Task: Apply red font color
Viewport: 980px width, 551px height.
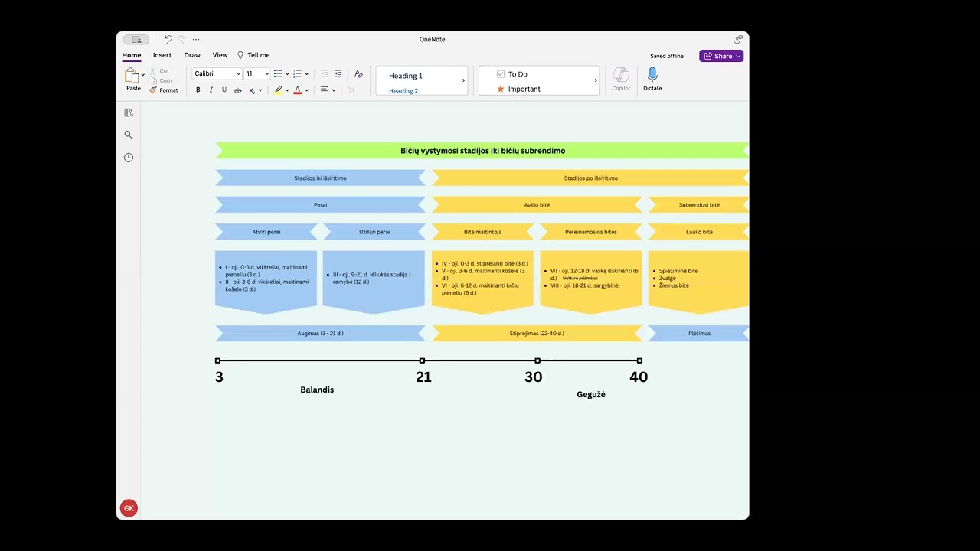Action: pyautogui.click(x=298, y=90)
